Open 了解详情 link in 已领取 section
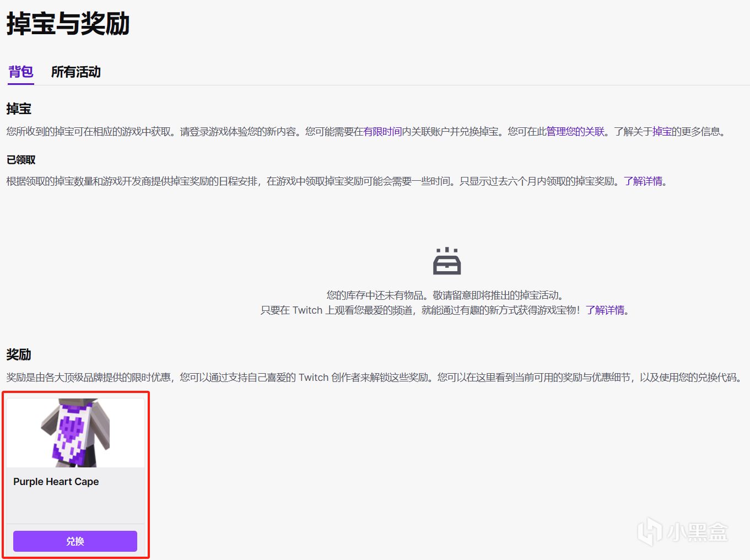This screenshot has height=560, width=750. tap(643, 181)
